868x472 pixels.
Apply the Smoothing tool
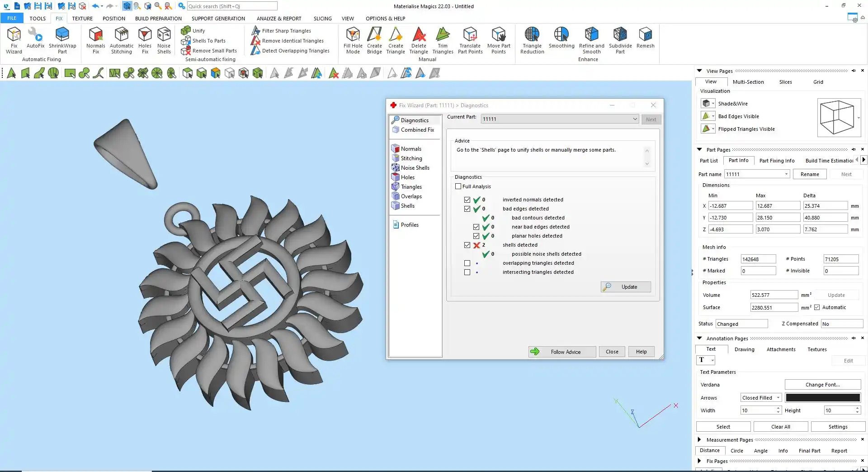(x=561, y=38)
